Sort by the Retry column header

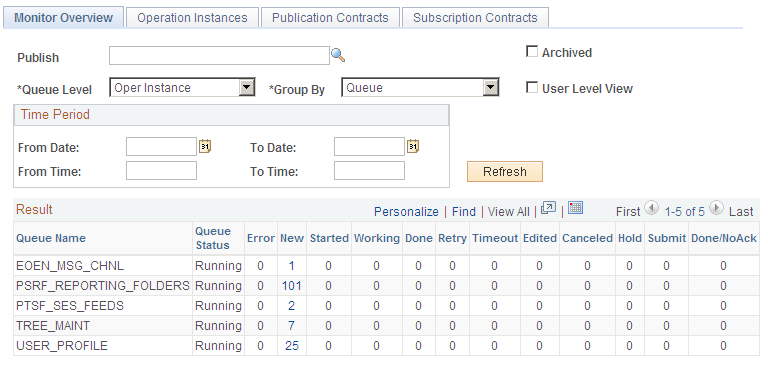[452, 238]
